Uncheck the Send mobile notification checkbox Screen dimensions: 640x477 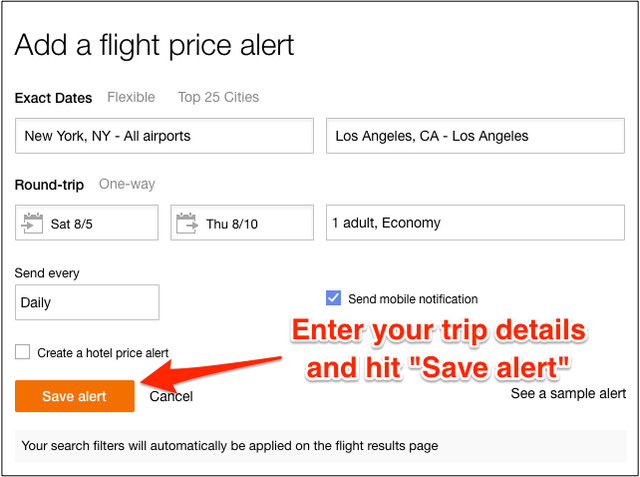(x=334, y=298)
